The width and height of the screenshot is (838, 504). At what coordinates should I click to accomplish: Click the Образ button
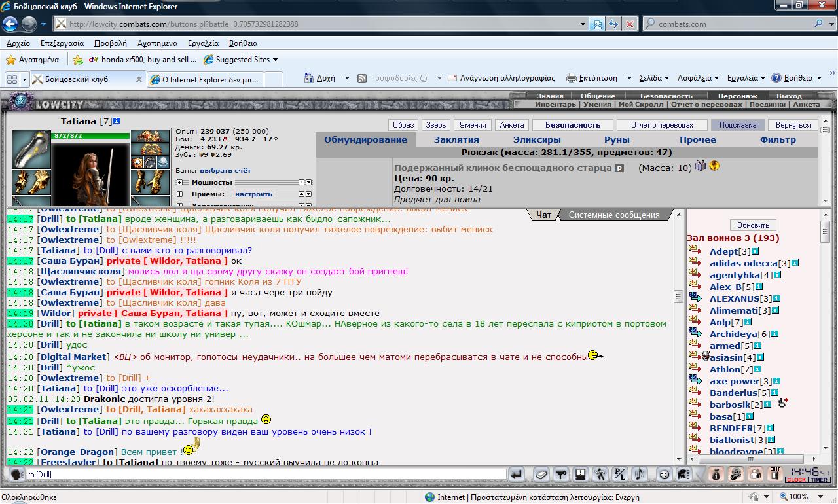point(404,125)
